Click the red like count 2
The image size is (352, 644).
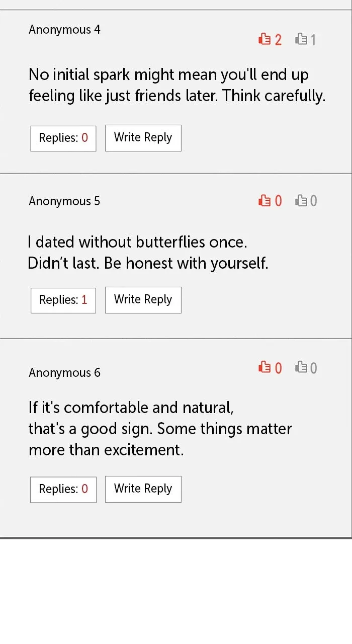click(278, 39)
